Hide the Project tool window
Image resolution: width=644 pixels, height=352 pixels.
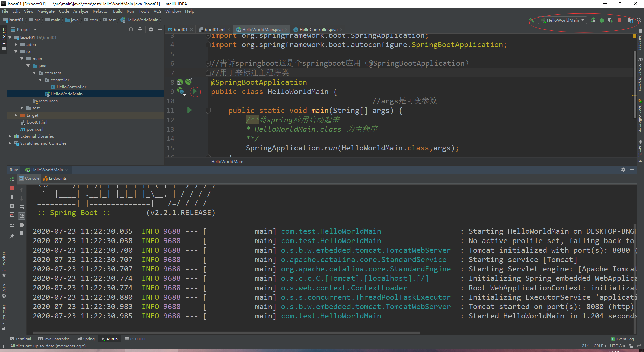(x=160, y=29)
